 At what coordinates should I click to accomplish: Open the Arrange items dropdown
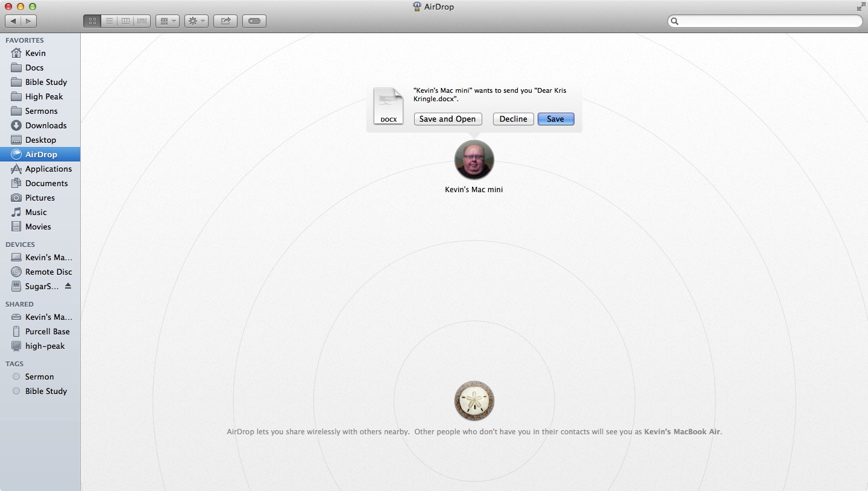click(x=167, y=20)
